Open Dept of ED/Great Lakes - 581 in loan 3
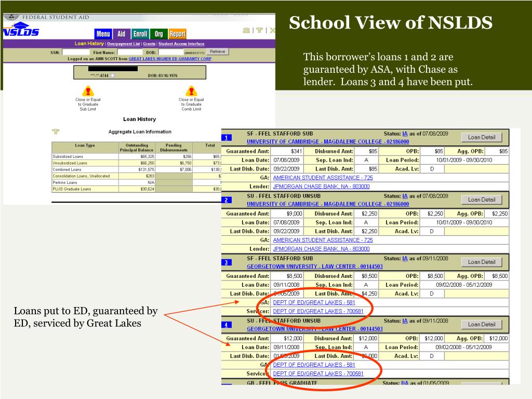Image resolution: width=532 pixels, height=399 pixels. [314, 302]
